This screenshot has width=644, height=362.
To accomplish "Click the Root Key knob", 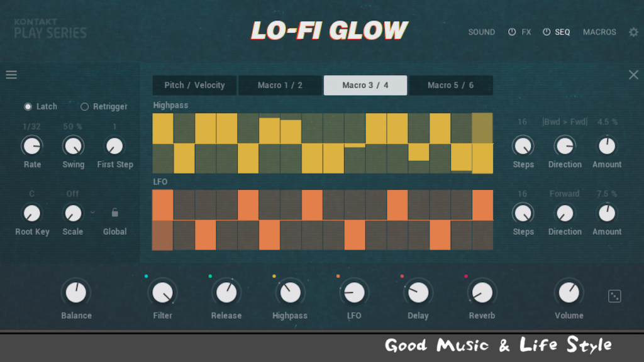I will [x=31, y=213].
